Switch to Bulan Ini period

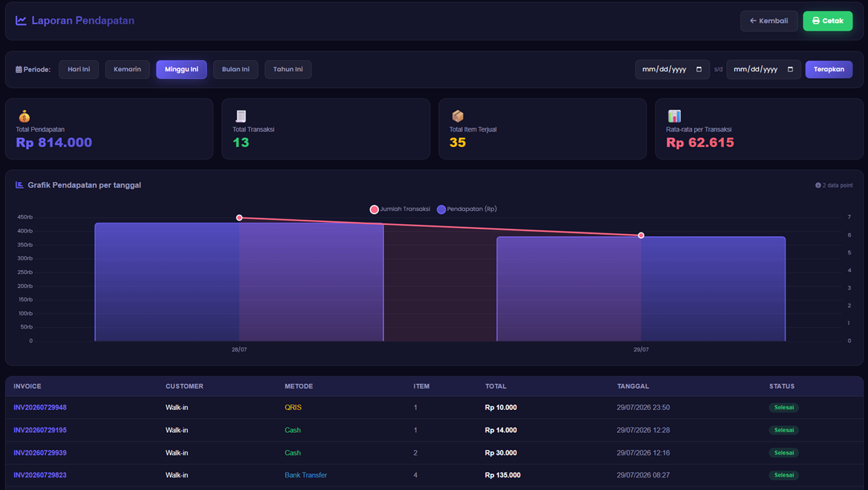pos(236,70)
